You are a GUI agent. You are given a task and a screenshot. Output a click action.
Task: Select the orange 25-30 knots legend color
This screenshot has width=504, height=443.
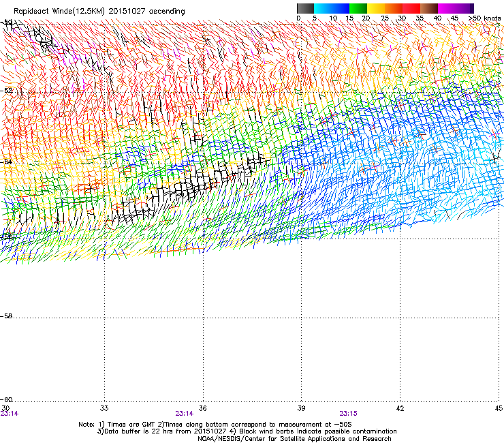[x=394, y=8]
